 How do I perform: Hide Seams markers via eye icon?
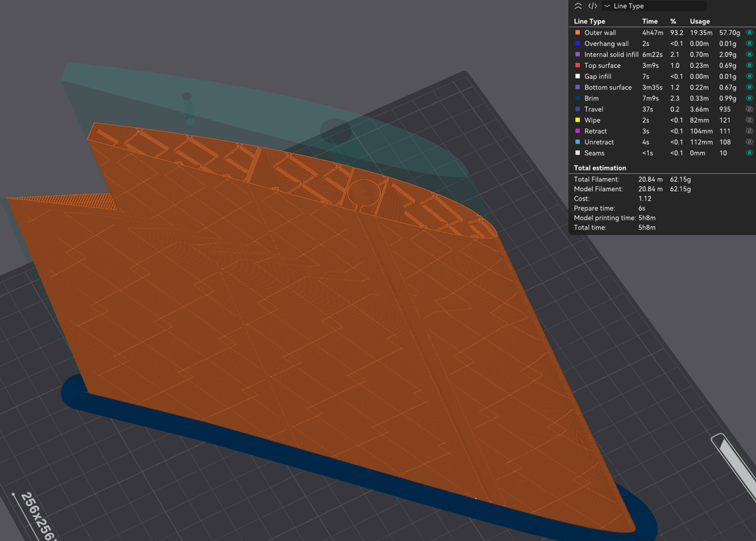pyautogui.click(x=749, y=153)
